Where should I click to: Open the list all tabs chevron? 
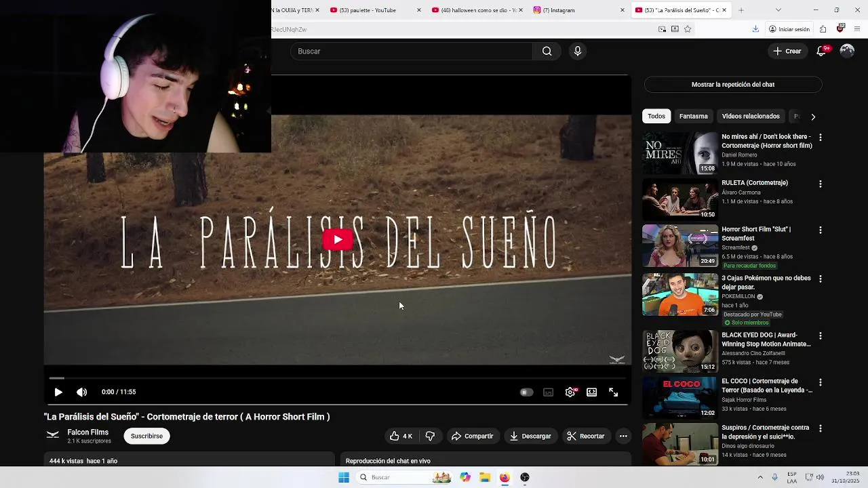pos(778,10)
